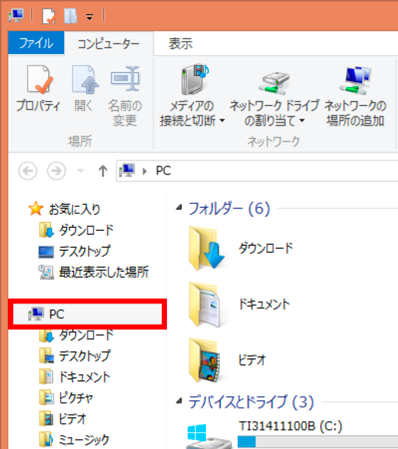Select PC in the navigation pane
Image resolution: width=398 pixels, height=449 pixels.
(x=87, y=314)
